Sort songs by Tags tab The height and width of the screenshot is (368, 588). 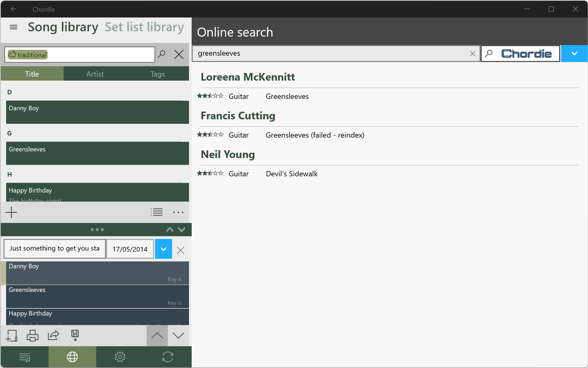158,74
